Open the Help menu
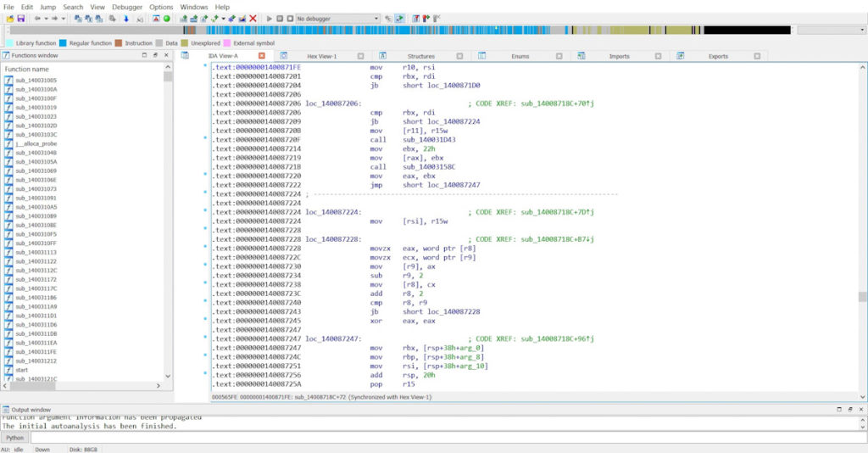868x453 pixels. (222, 7)
